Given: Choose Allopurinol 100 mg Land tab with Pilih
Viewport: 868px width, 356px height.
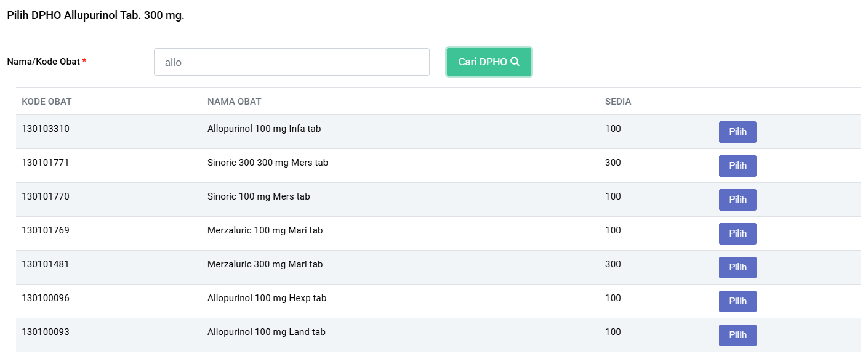Looking at the screenshot, I should 737,335.
